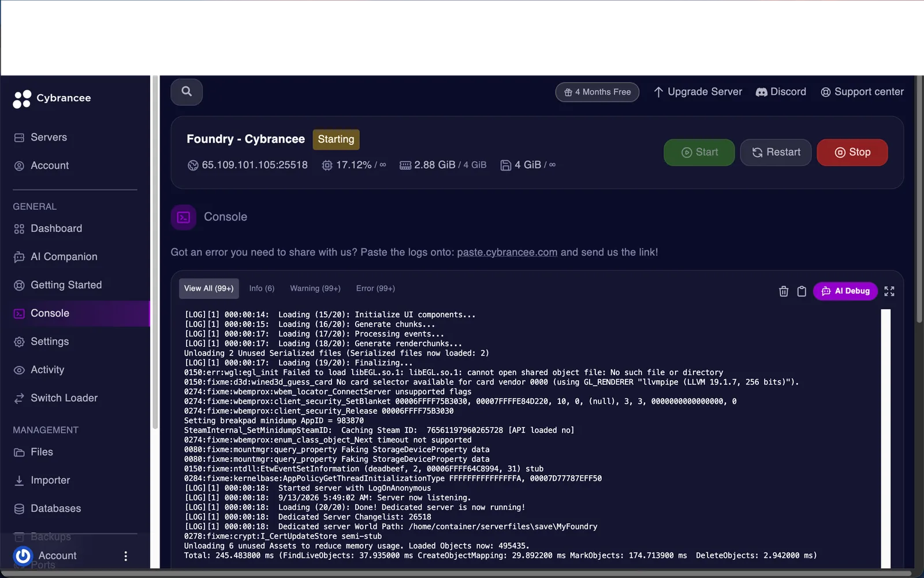The height and width of the screenshot is (578, 924).
Task: Click the Cybrancee logo
Action: pyautogui.click(x=52, y=99)
